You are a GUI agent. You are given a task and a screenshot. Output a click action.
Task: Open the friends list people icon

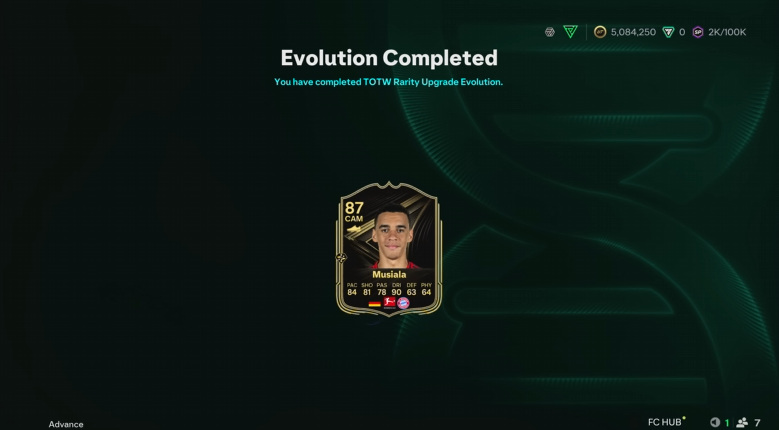click(x=742, y=423)
